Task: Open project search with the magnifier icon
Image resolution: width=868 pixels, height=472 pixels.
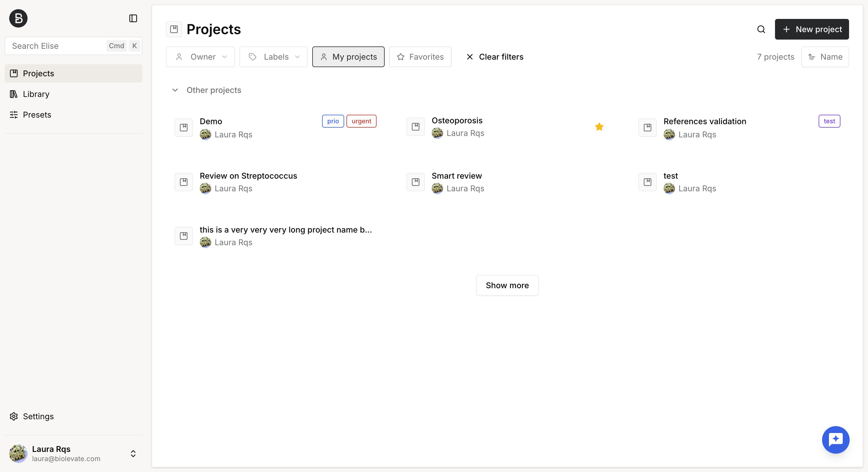Action: (761, 29)
